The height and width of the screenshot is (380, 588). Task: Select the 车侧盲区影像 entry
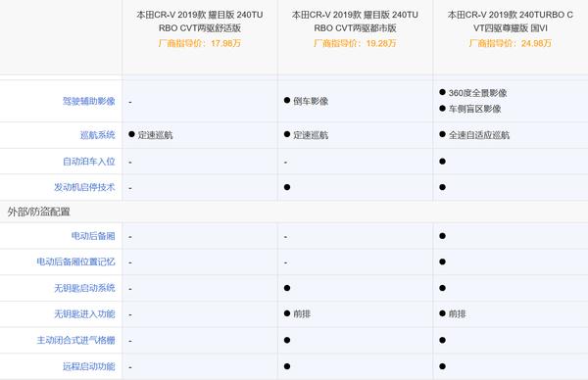(x=470, y=109)
